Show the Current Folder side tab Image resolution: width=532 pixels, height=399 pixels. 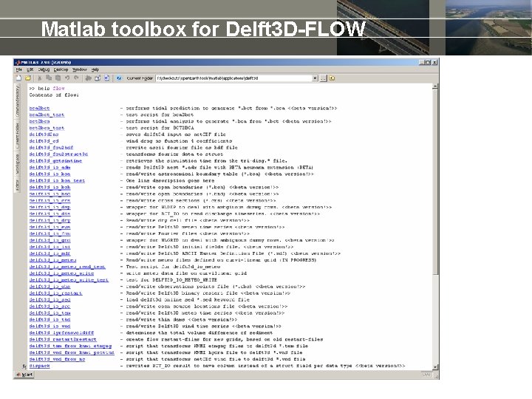(18, 135)
